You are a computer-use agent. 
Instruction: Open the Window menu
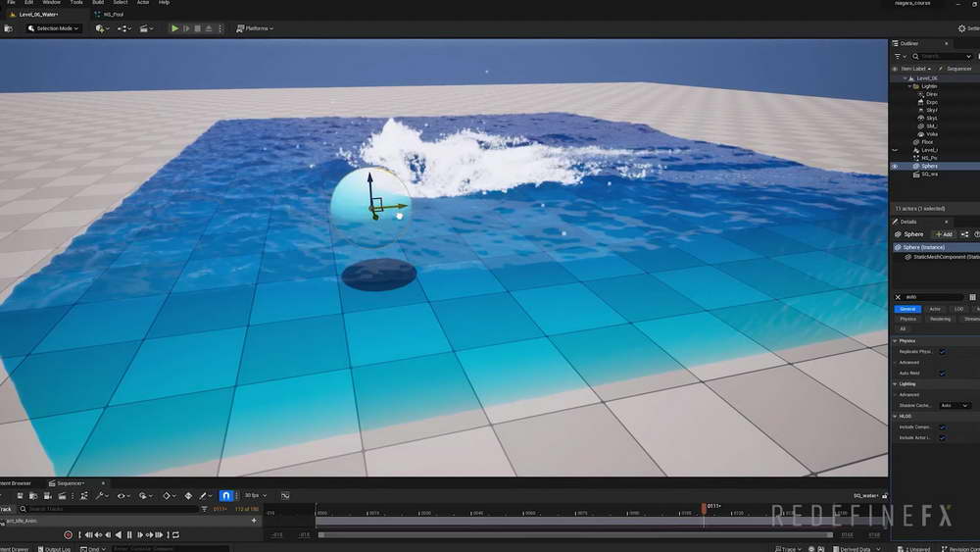pyautogui.click(x=51, y=3)
